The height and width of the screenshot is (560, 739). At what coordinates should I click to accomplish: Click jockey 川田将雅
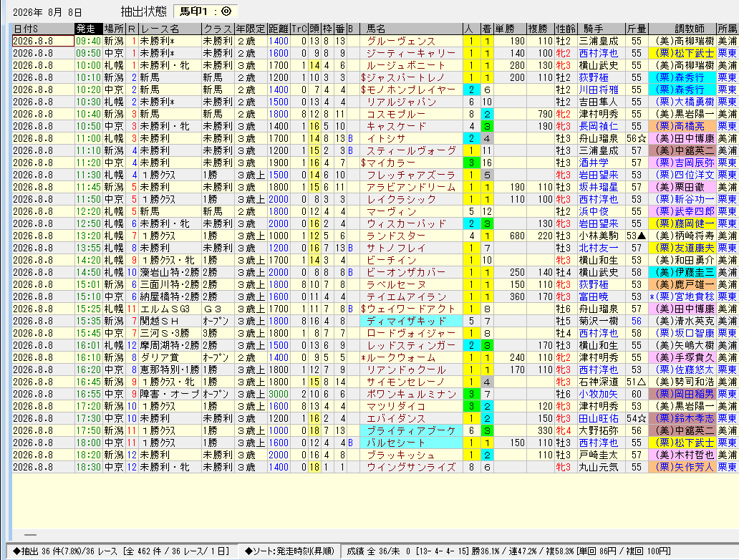598,90
